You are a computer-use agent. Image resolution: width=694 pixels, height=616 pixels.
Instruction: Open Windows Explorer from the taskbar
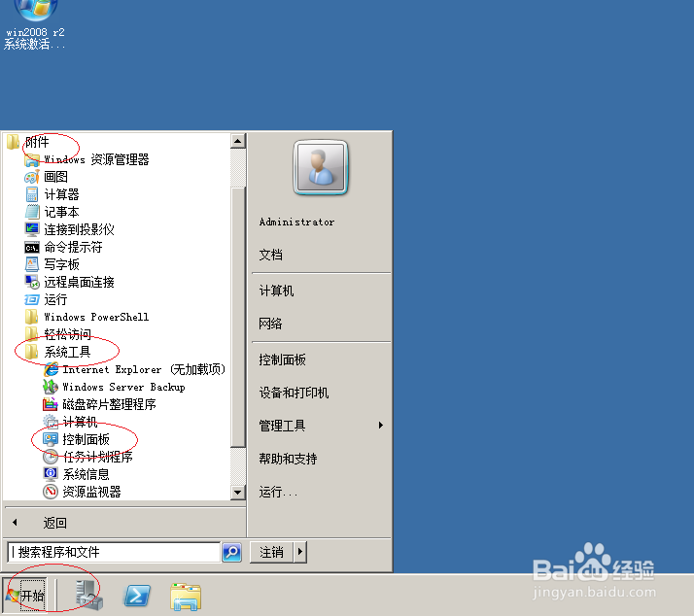coord(186,597)
